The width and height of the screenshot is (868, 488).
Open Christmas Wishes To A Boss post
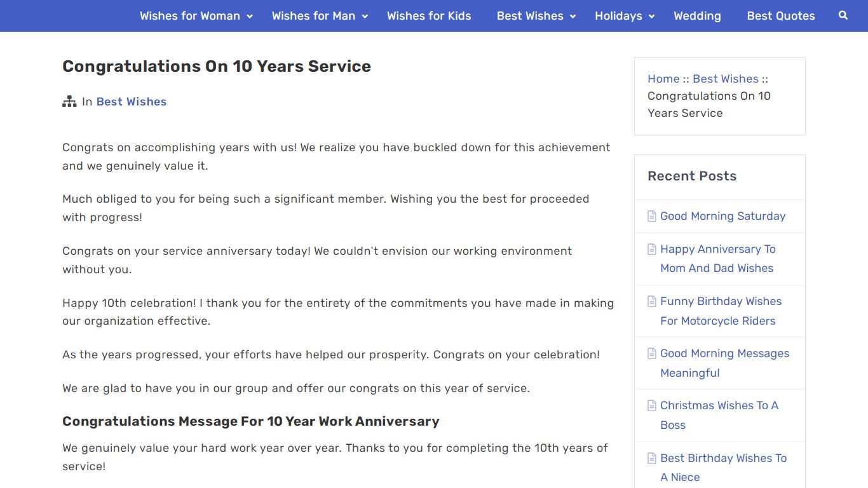(x=719, y=415)
